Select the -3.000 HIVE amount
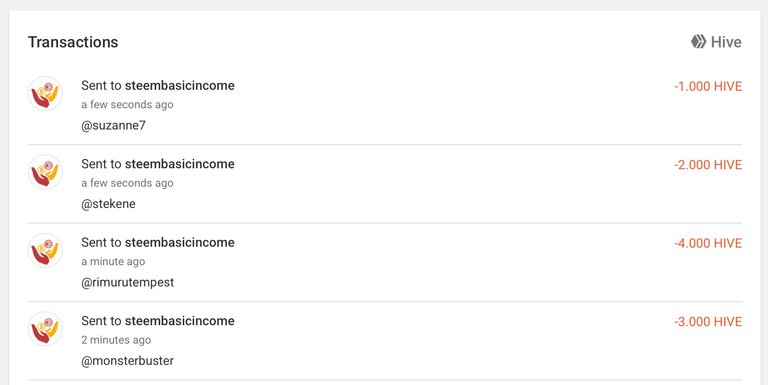 (x=708, y=322)
